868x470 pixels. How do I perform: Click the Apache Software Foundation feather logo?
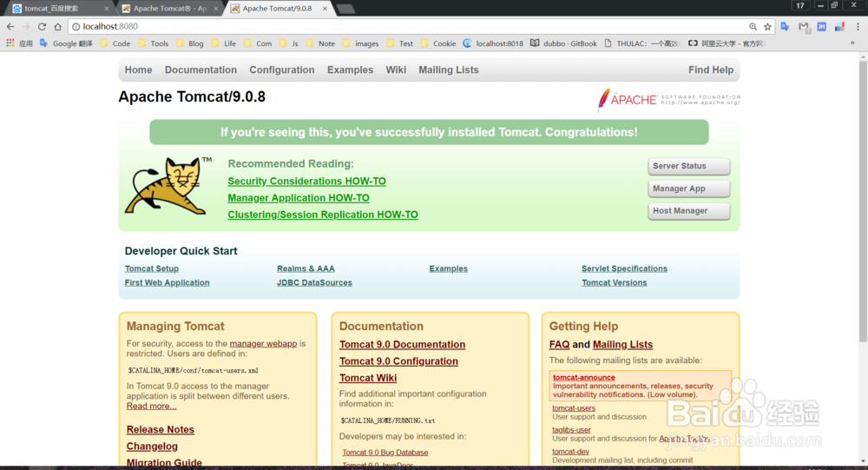tap(668, 100)
